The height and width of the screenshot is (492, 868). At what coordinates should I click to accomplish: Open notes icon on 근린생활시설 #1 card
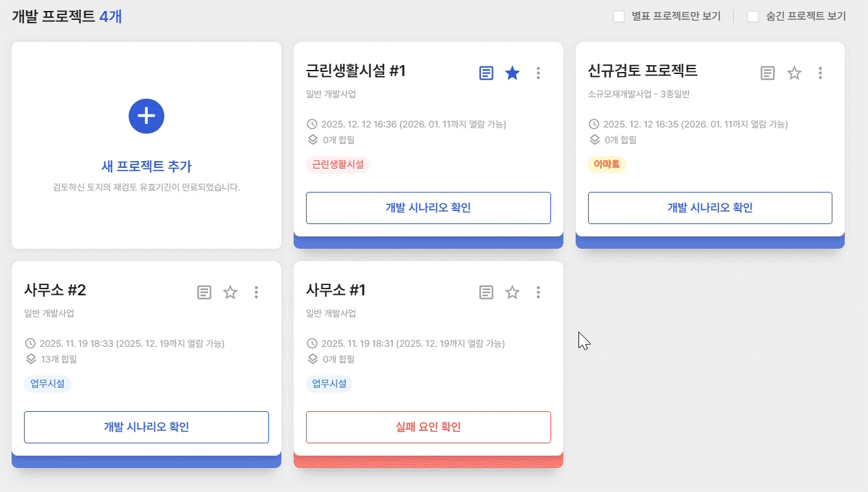click(x=486, y=73)
